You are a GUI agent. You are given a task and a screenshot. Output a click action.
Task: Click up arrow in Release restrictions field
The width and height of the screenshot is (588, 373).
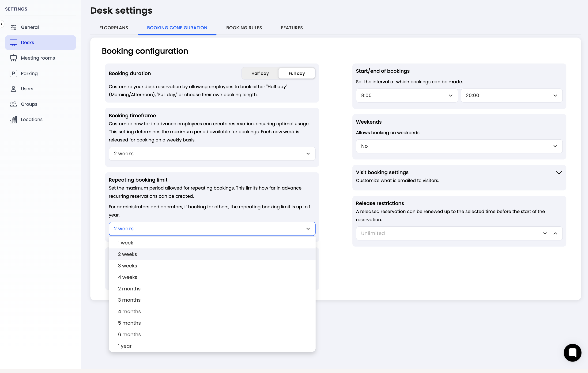coord(555,233)
